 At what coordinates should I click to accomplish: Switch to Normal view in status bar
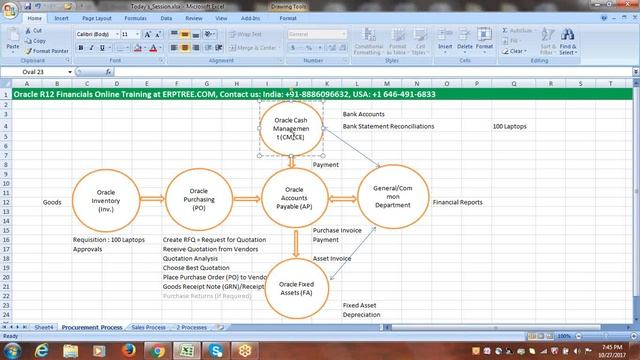tap(532, 336)
